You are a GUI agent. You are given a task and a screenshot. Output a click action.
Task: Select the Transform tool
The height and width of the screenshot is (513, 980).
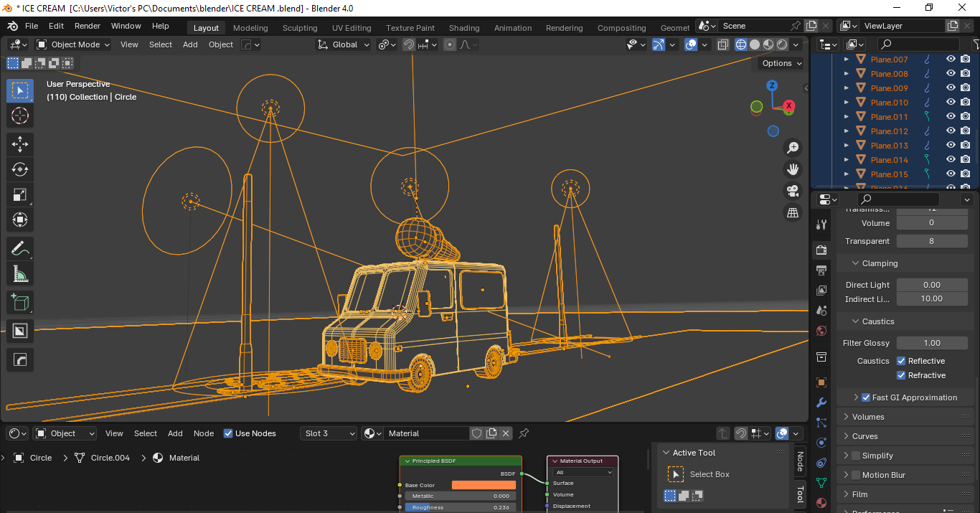pos(20,220)
